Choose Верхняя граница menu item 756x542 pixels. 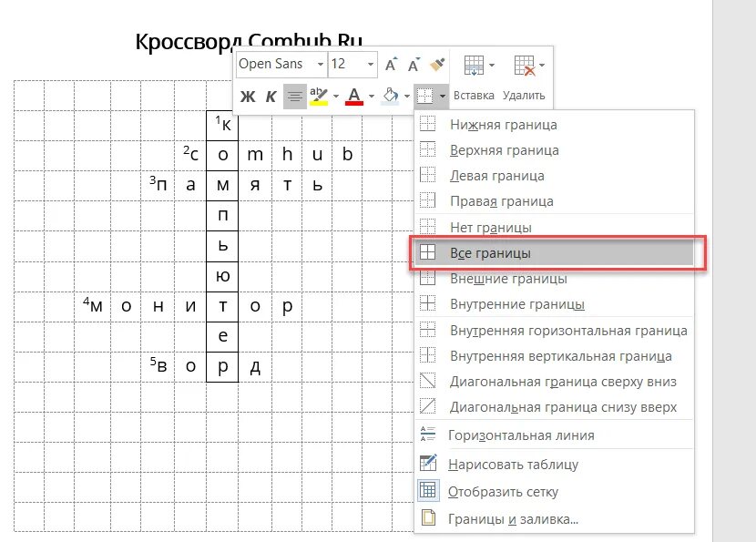point(555,150)
